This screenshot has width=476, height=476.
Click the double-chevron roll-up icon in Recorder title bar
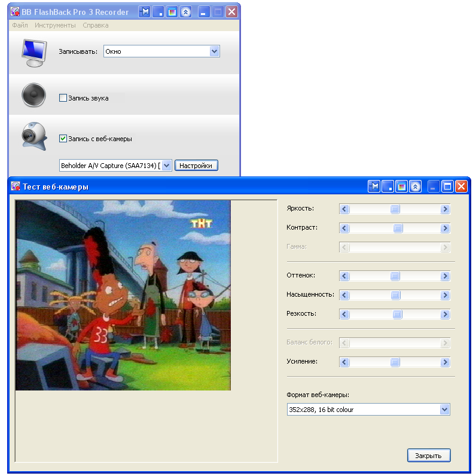(185, 12)
